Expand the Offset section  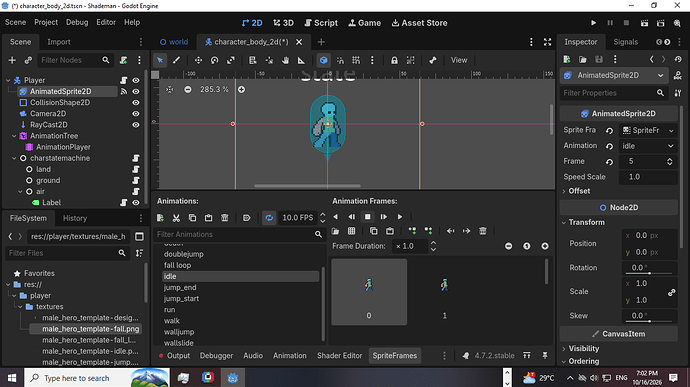coord(579,191)
